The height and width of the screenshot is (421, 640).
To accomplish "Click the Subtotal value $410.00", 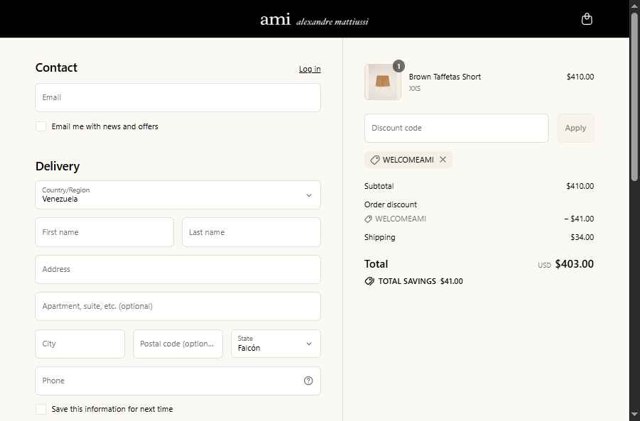I will [580, 186].
